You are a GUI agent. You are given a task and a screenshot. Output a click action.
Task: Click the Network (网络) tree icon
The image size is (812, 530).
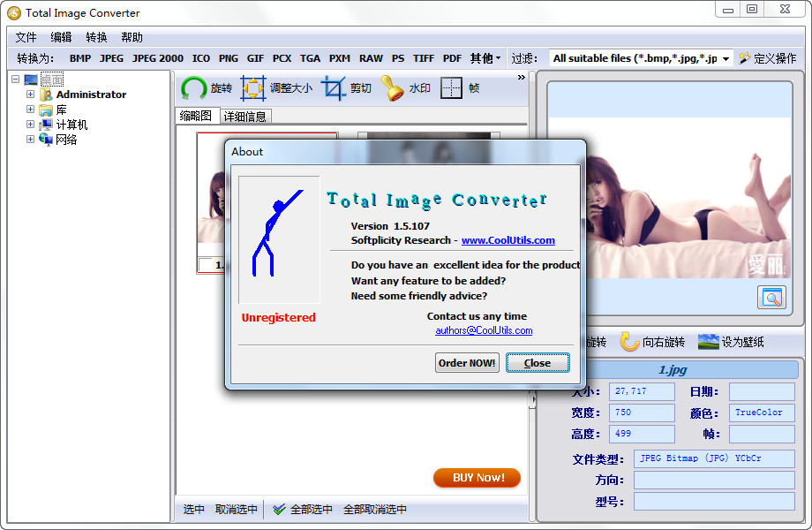[46, 140]
